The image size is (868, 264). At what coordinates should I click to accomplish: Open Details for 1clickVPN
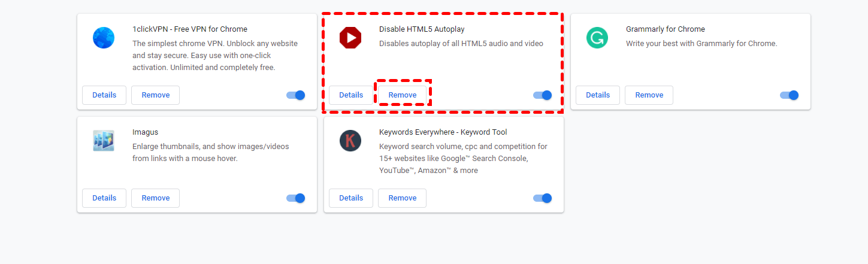pos(104,95)
